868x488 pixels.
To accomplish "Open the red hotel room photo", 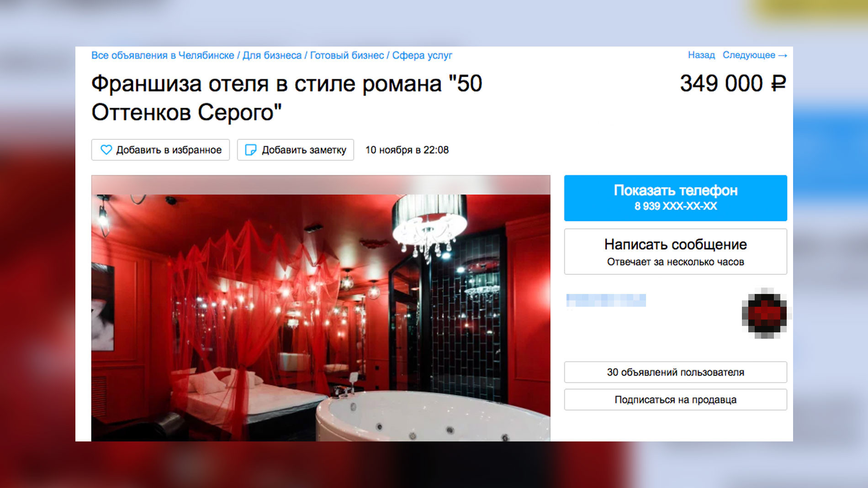I will point(321,308).
